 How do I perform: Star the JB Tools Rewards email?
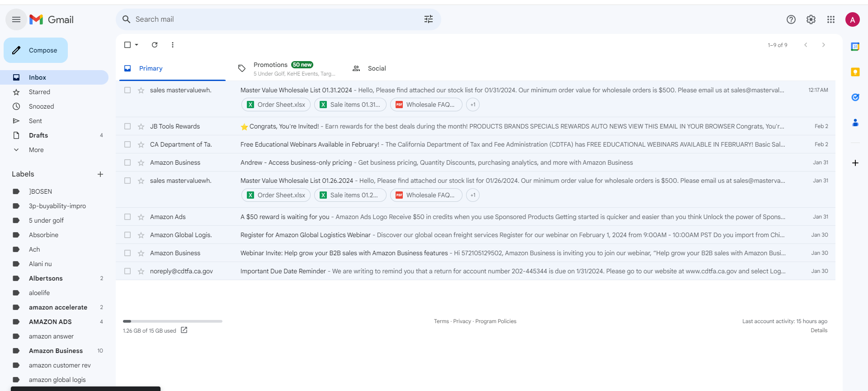pyautogui.click(x=141, y=127)
